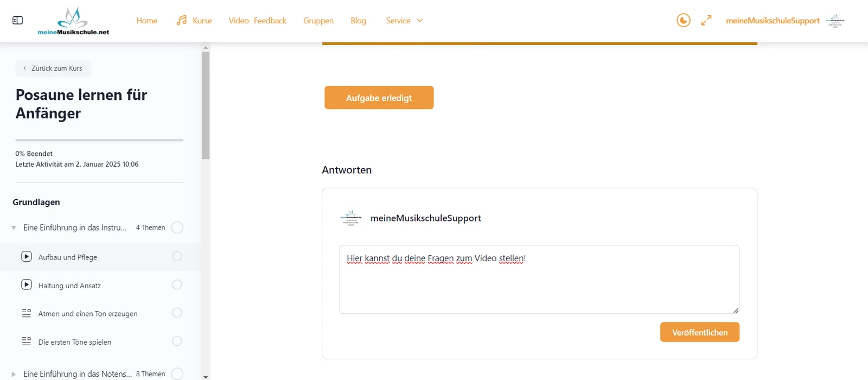Click meineMusikschuleSupport name in reply box

(426, 218)
